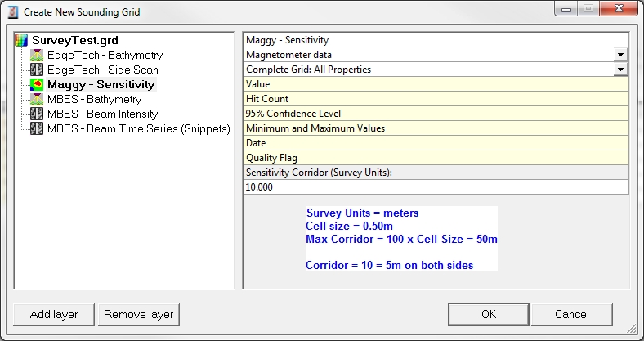Select the 95% Confidence Level property
Image resolution: width=644 pixels, height=341 pixels.
tap(436, 114)
